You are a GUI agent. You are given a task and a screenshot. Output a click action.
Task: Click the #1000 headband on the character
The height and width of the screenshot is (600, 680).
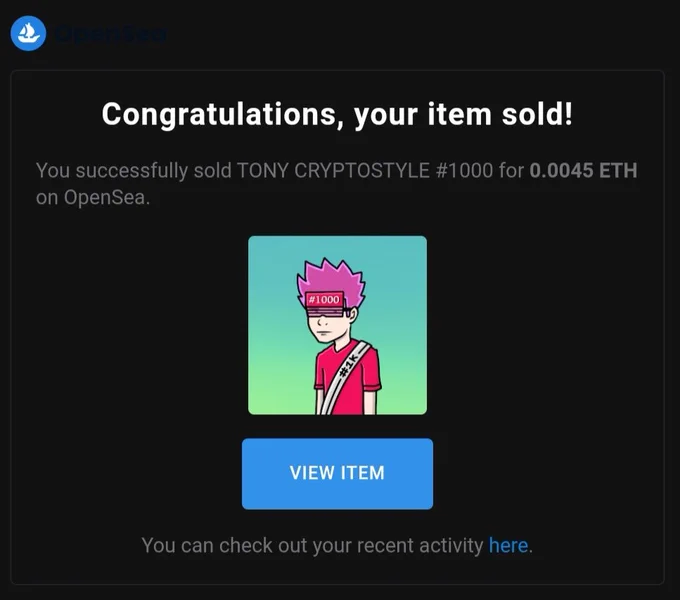click(324, 300)
